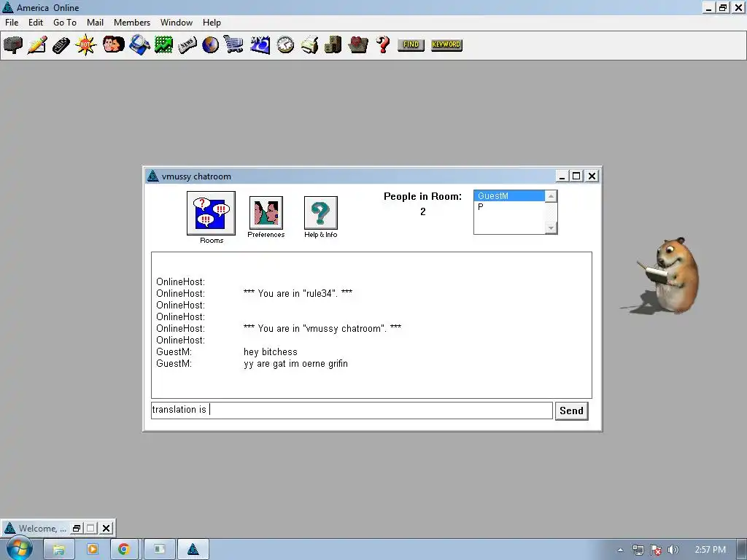This screenshot has width=747, height=560.
Task: Click the mailbox Read Mail toolbar icon
Action: tap(13, 45)
